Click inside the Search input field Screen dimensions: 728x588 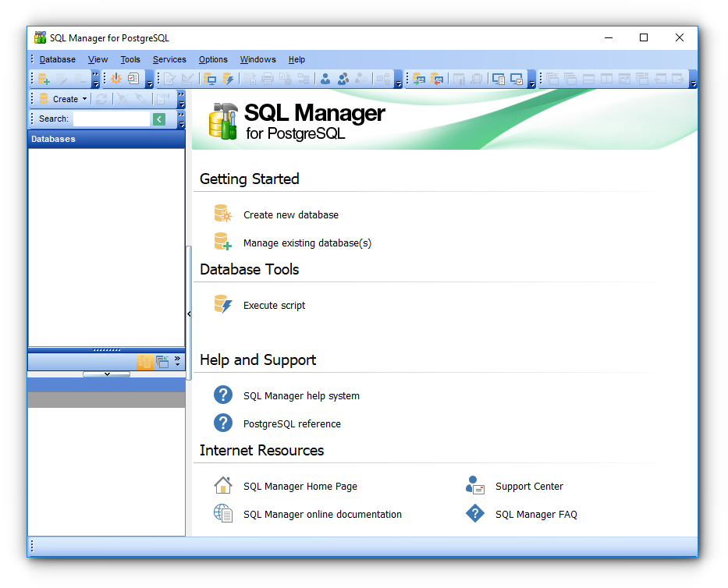coord(112,119)
